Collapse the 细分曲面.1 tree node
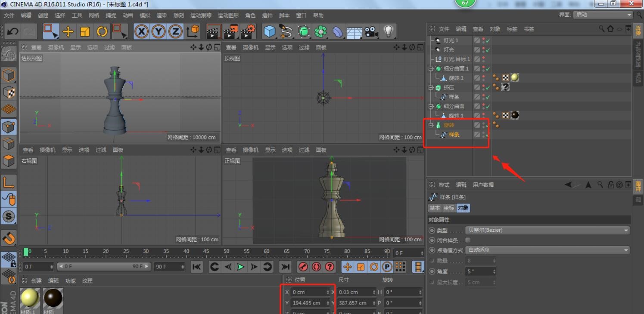The image size is (644, 314). (431, 68)
